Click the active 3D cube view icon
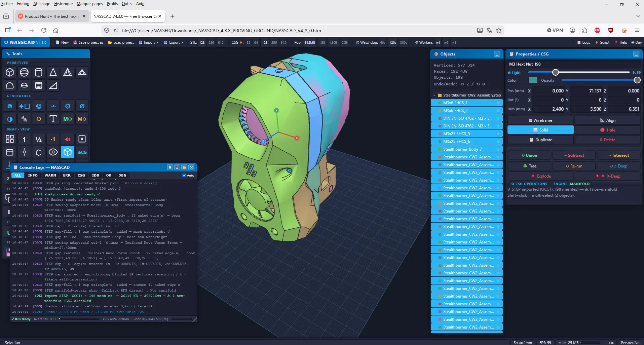This screenshot has width=644, height=345. coord(68,152)
